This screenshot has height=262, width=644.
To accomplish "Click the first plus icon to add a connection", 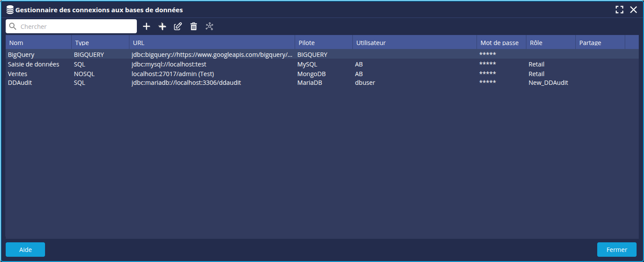I will pos(146,27).
